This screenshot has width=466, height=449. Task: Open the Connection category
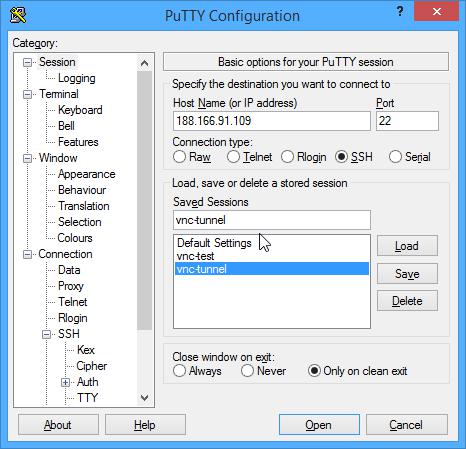(65, 254)
